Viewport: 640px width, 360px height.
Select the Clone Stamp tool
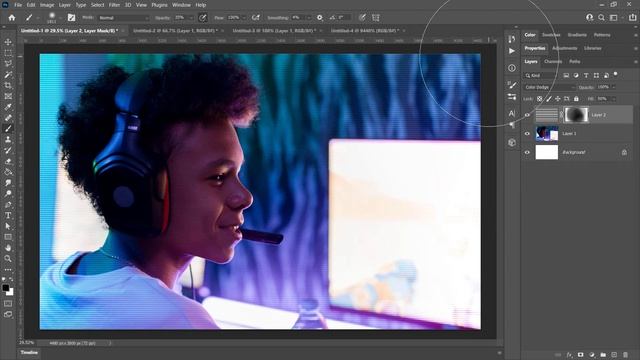click(8, 140)
